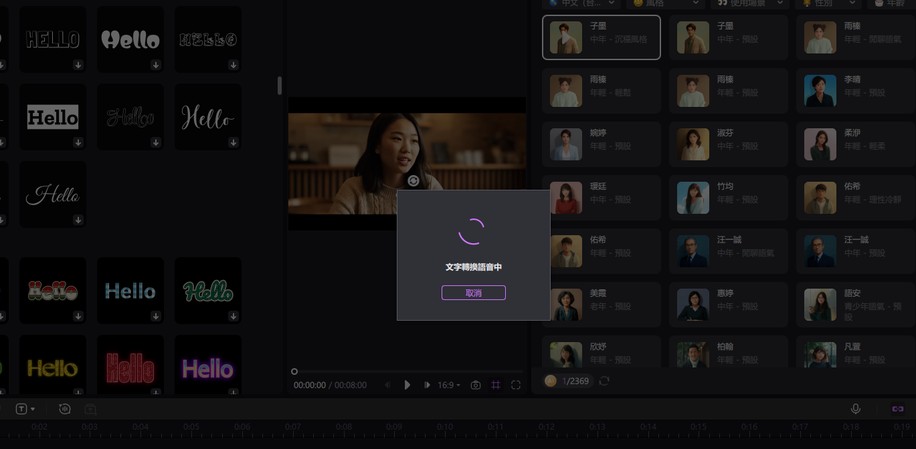Click the refresh icon next to 1/2369
Screen dimensions: 916x449
604,381
